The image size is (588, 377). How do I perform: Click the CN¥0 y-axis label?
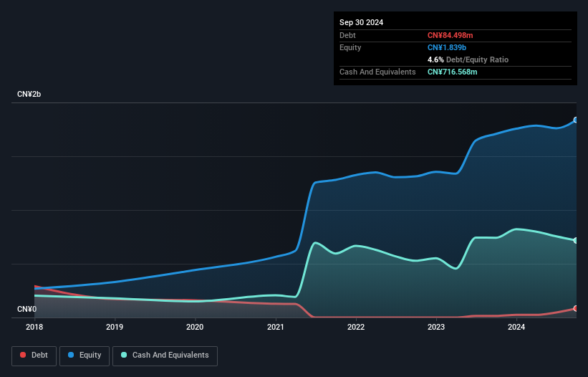(x=27, y=309)
